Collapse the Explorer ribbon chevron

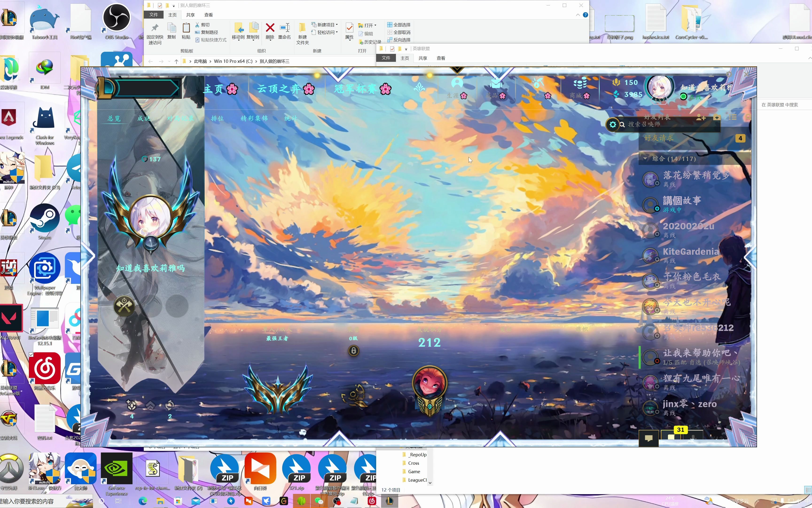coord(578,15)
